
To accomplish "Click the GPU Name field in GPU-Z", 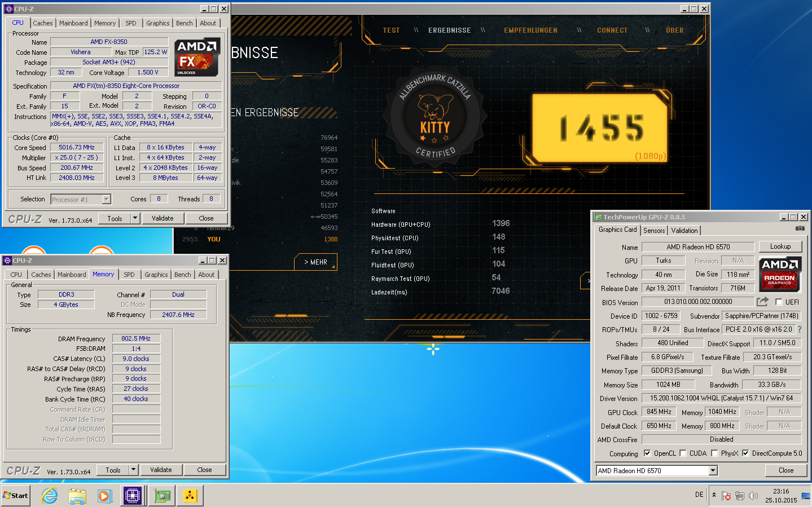I will click(x=698, y=247).
